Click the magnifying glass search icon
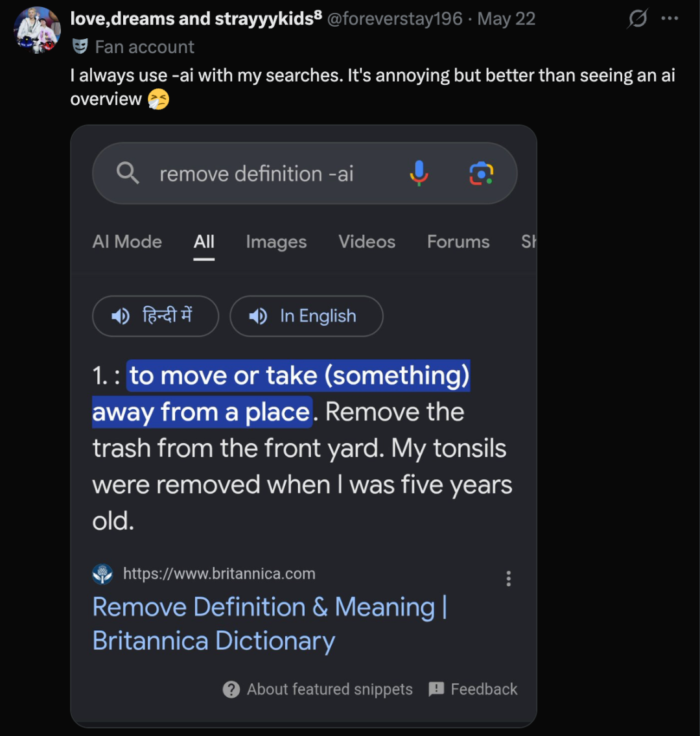 [128, 172]
